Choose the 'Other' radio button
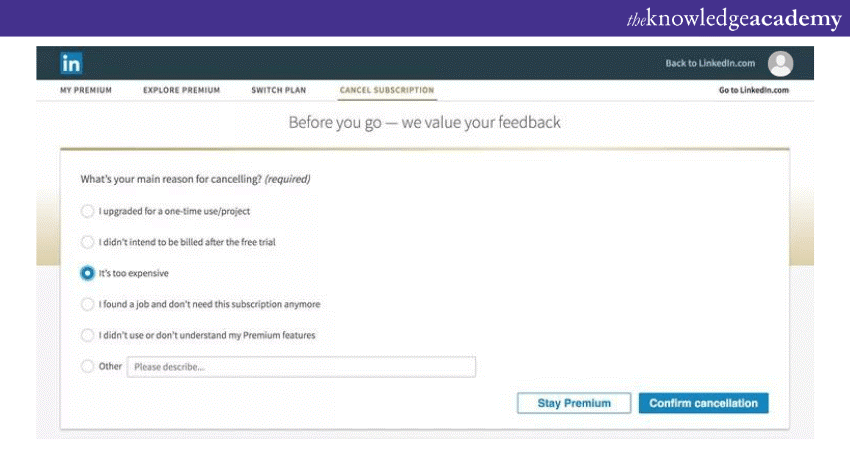Image resolution: width=850 pixels, height=450 pixels. [87, 367]
